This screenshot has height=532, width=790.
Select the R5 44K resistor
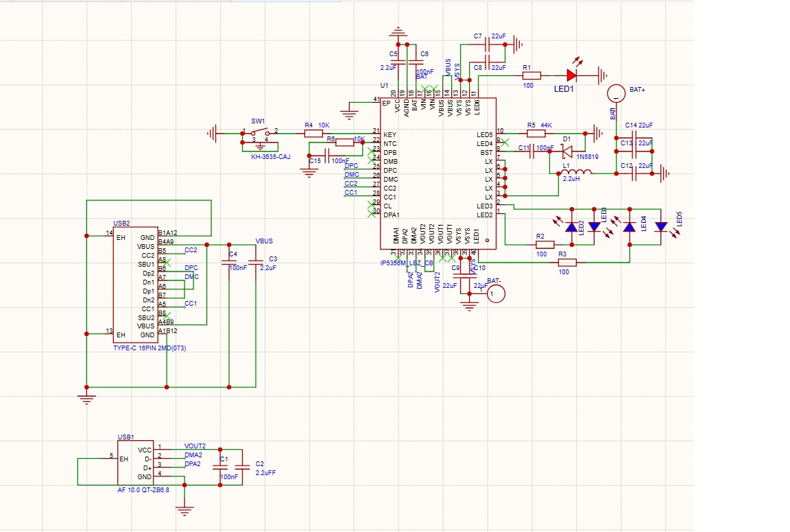pos(536,134)
